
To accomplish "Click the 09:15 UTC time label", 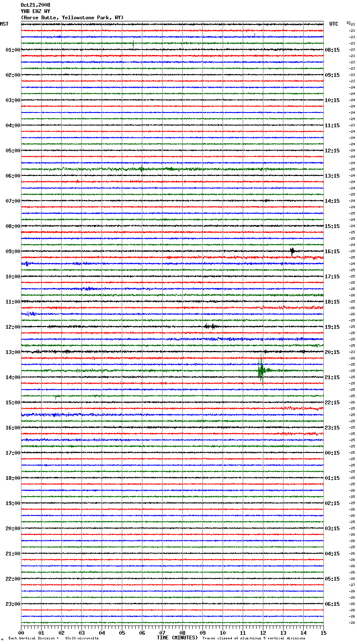I will pos(332,75).
